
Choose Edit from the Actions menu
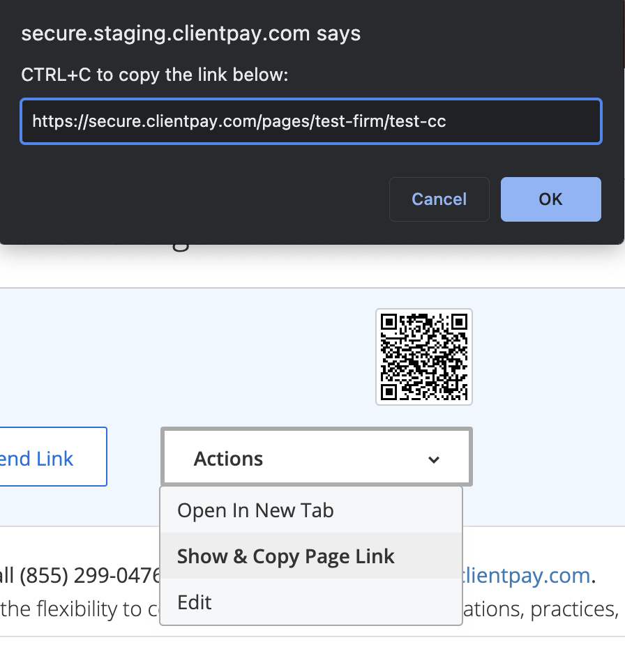tap(311, 602)
